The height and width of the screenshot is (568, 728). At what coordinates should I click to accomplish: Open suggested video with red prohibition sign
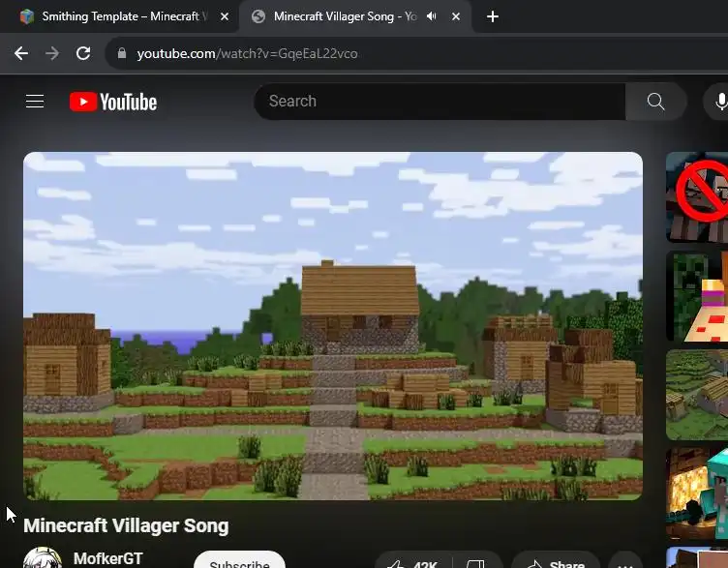[697, 197]
